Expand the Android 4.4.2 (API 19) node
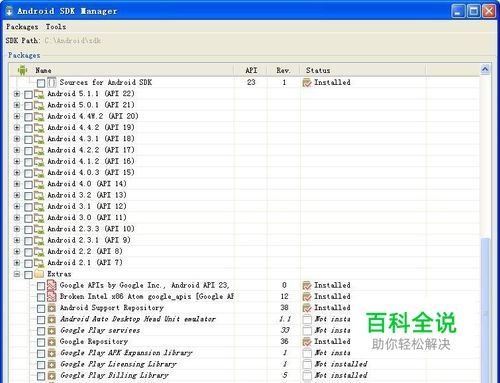This screenshot has width=500, height=383. (17, 128)
